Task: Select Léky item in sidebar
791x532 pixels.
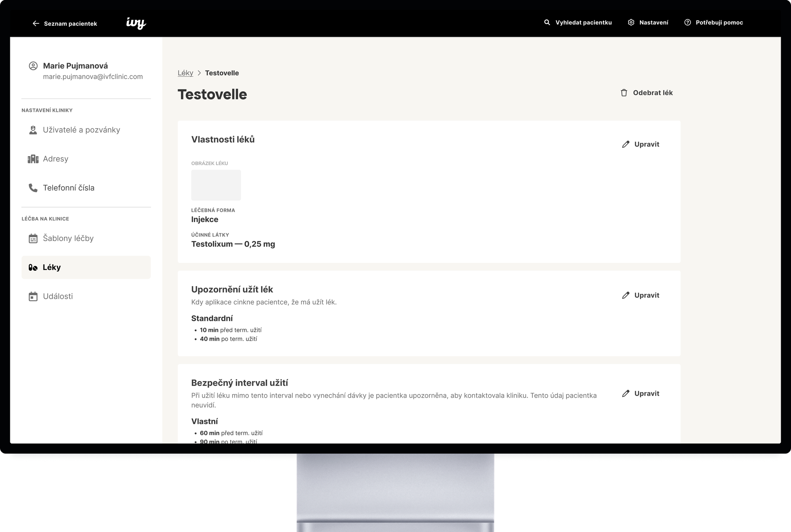Action: (52, 267)
